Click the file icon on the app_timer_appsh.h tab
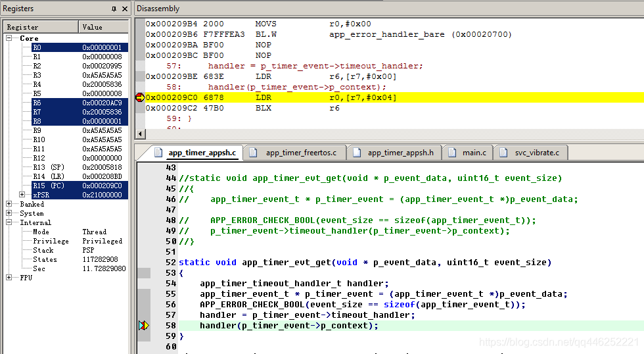The width and height of the screenshot is (644, 354). tap(357, 153)
